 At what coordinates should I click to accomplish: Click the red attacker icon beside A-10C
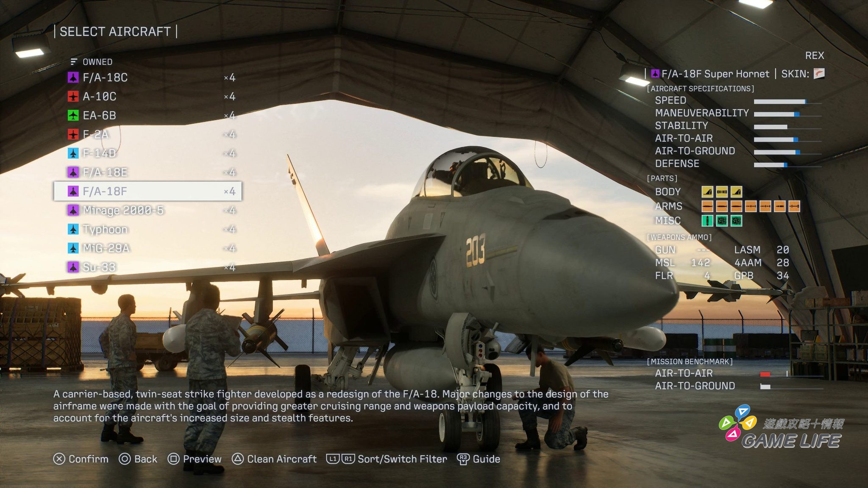(x=73, y=97)
